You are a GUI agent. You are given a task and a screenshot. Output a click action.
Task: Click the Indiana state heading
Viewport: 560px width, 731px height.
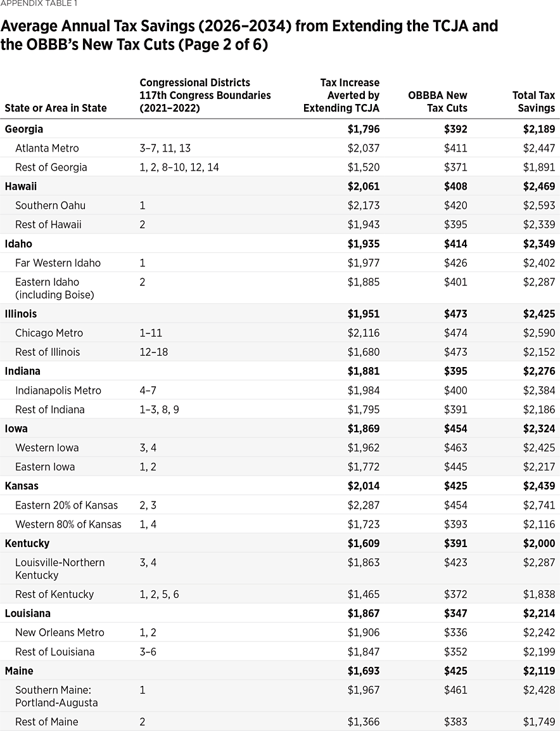click(21, 371)
